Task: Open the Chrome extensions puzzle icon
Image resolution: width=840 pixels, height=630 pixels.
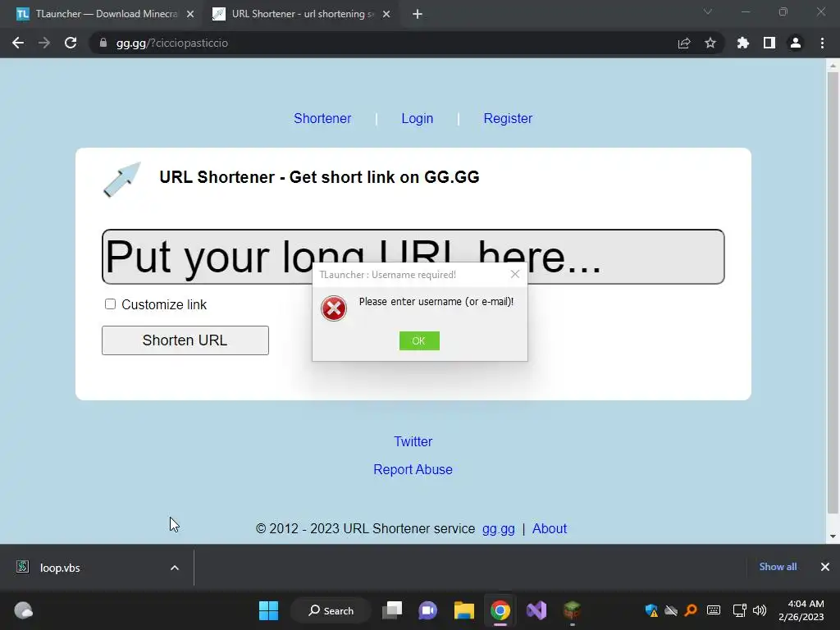Action: point(743,43)
